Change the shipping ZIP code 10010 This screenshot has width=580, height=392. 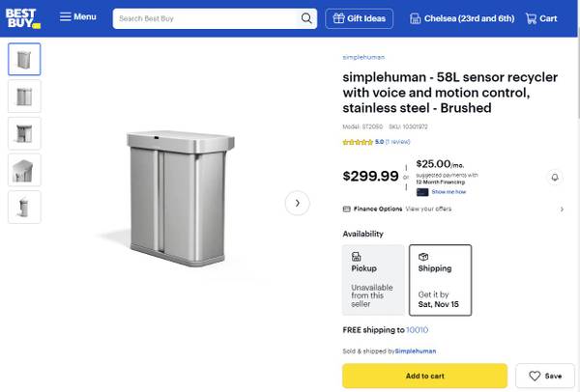coord(417,330)
